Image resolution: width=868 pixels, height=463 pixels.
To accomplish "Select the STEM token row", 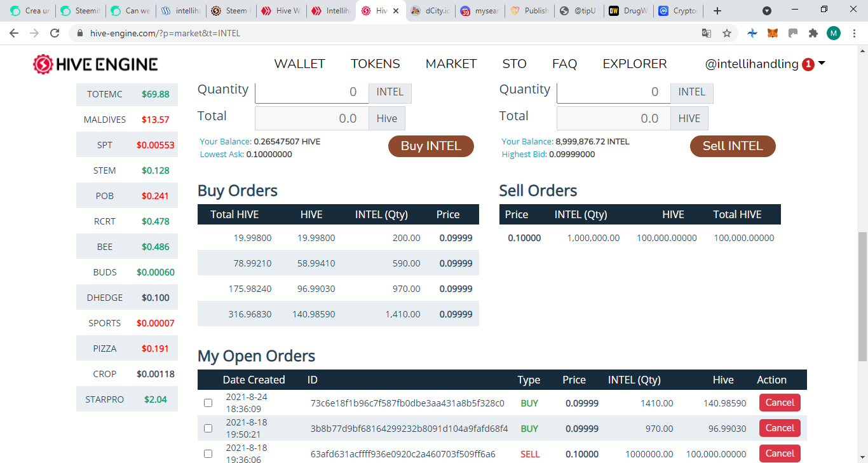I will click(127, 170).
